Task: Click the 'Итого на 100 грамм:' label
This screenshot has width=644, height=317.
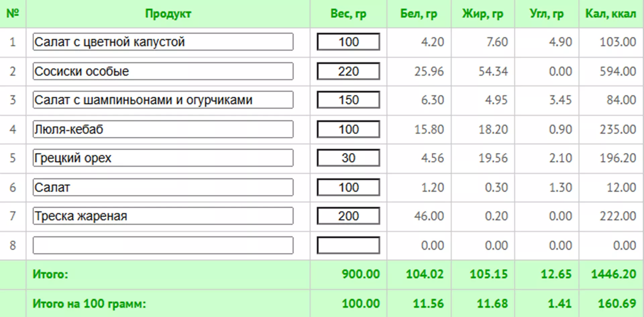Action: point(89,304)
